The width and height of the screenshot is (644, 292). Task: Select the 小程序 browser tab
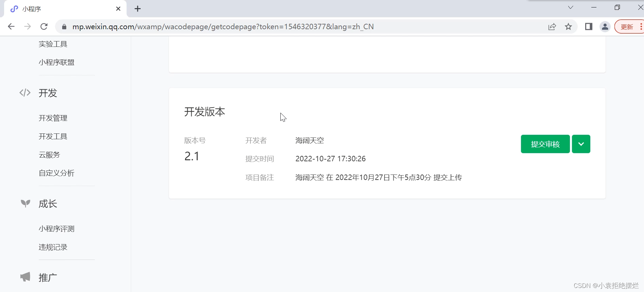[x=65, y=9]
